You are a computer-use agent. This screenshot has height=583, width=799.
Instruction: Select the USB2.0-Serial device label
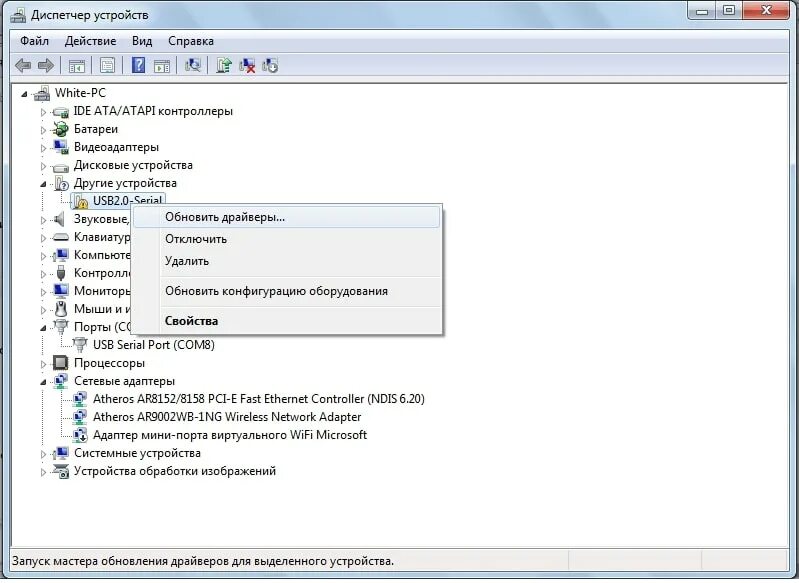tap(127, 201)
